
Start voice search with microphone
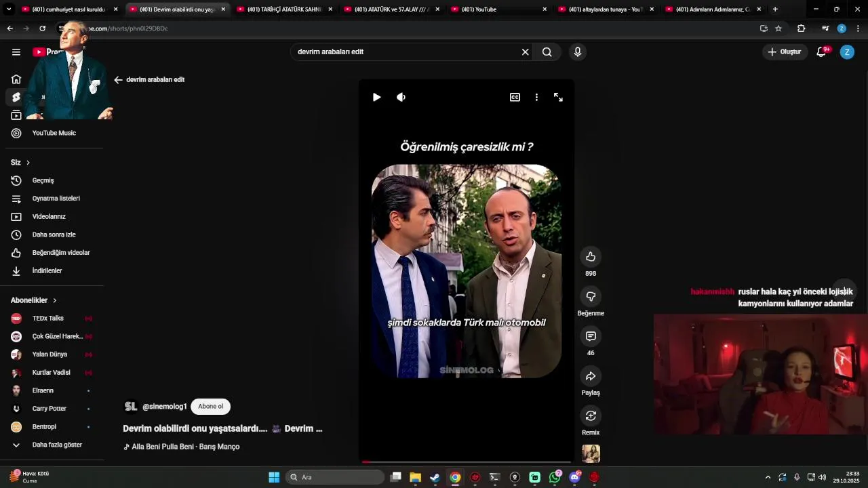(x=577, y=52)
